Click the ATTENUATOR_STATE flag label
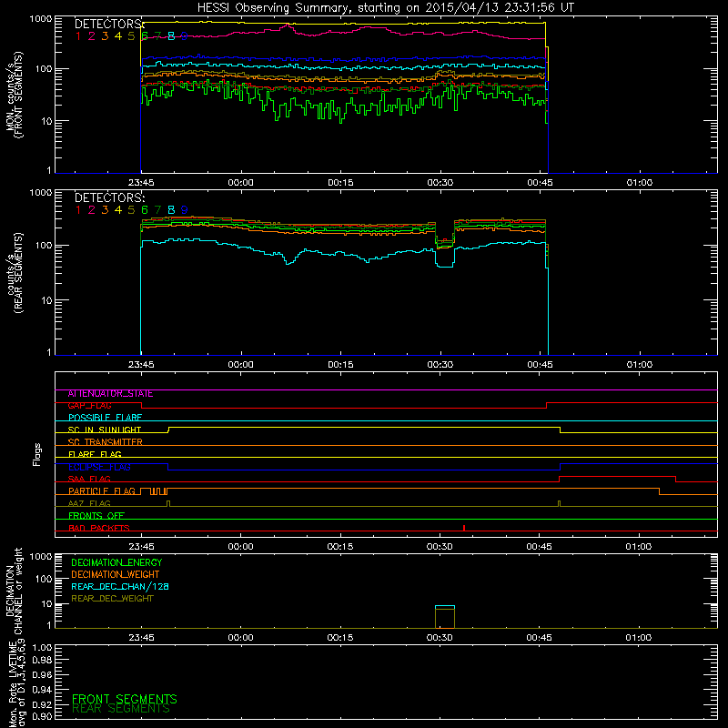The height and width of the screenshot is (728, 728). (x=110, y=394)
